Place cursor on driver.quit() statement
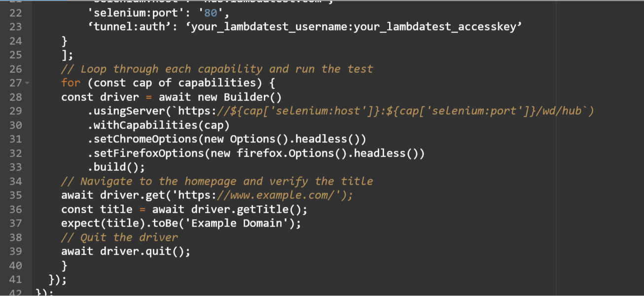The image size is (644, 296). coord(145,251)
